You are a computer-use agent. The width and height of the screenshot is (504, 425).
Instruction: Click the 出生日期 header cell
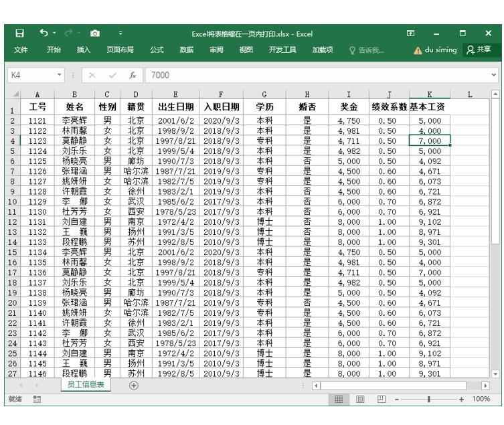(x=175, y=106)
